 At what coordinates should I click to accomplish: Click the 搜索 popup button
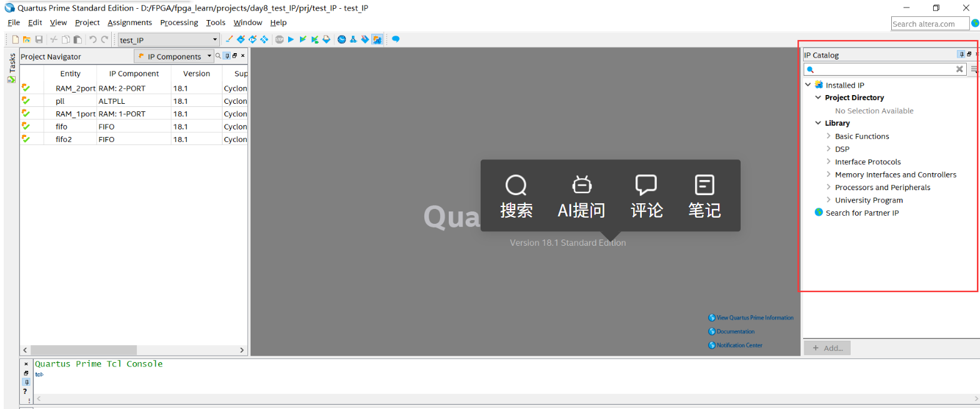pyautogui.click(x=516, y=196)
